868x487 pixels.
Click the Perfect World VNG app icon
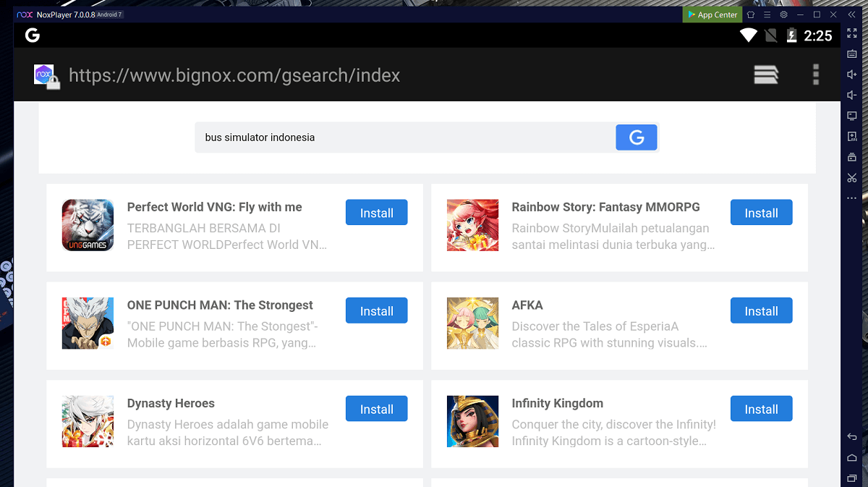pyautogui.click(x=88, y=225)
